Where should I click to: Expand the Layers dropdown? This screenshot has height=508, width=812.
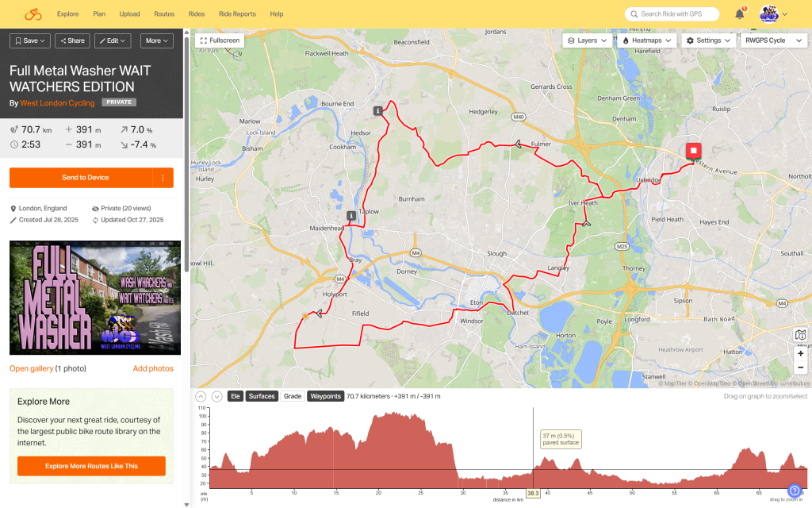click(588, 40)
